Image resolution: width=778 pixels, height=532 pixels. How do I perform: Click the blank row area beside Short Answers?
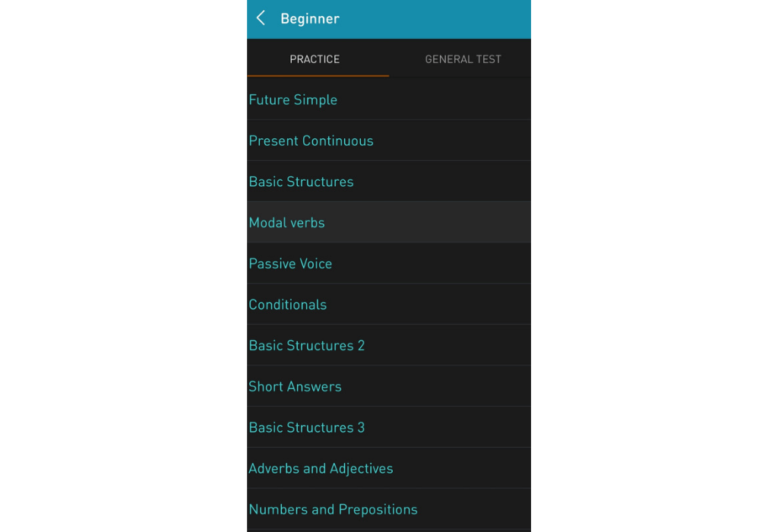click(437, 386)
